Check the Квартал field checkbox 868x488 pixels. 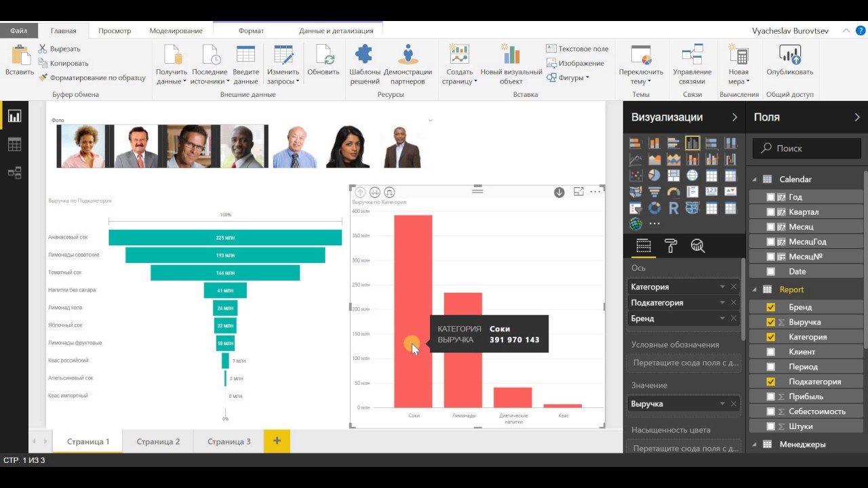coord(770,212)
